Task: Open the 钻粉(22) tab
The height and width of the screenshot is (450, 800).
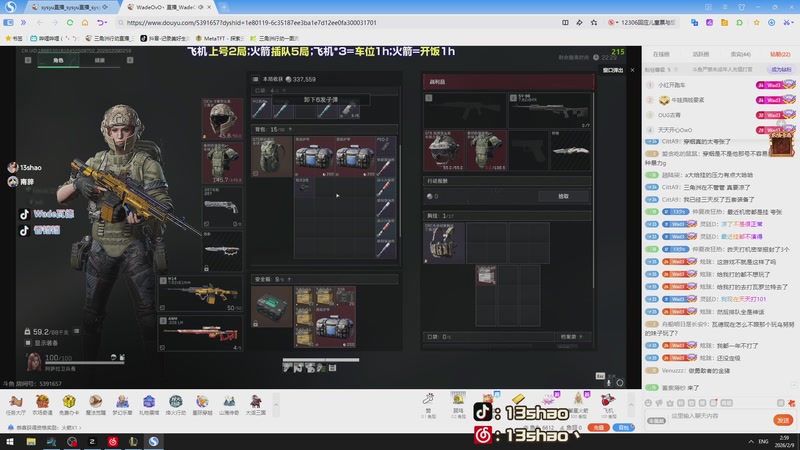Action: pyautogui.click(x=780, y=54)
